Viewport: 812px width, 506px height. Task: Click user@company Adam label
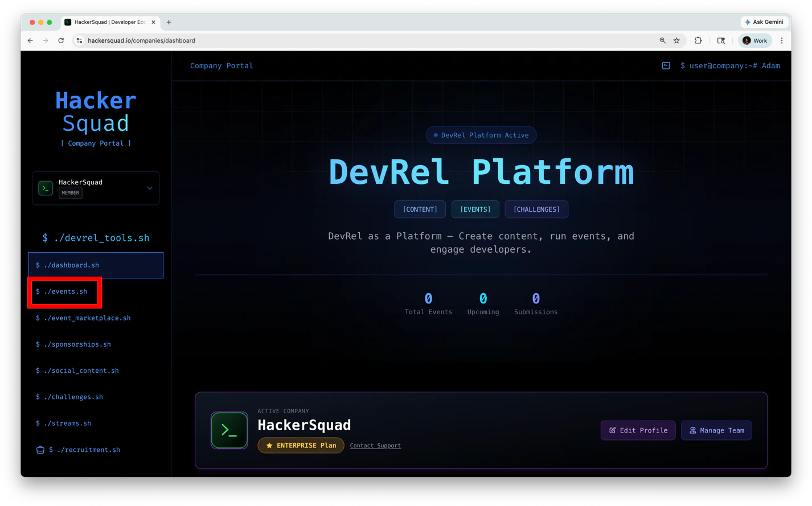click(730, 65)
